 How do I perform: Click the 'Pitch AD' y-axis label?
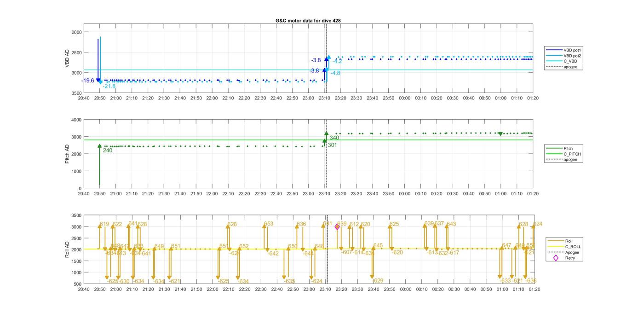pyautogui.click(x=67, y=154)
